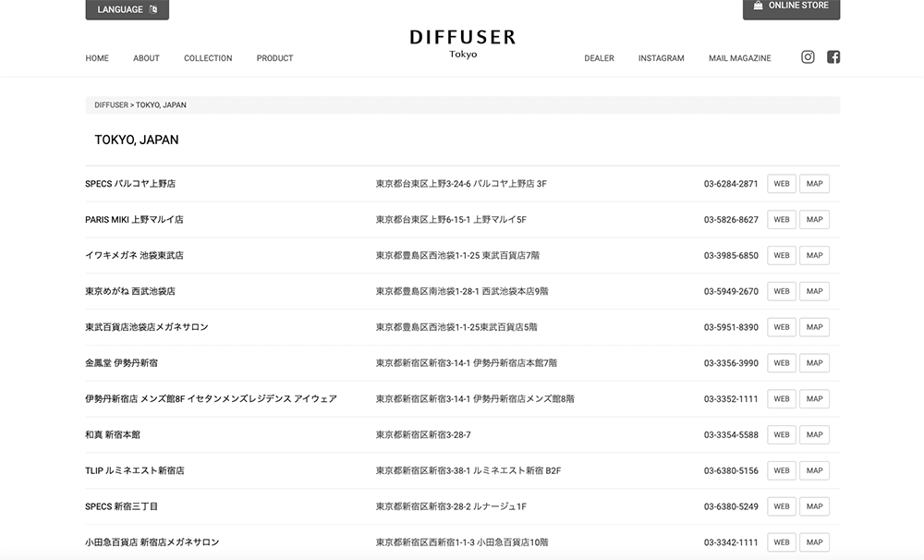The image size is (924, 560).
Task: Open the INSTAGRAM menu item
Action: click(x=661, y=58)
